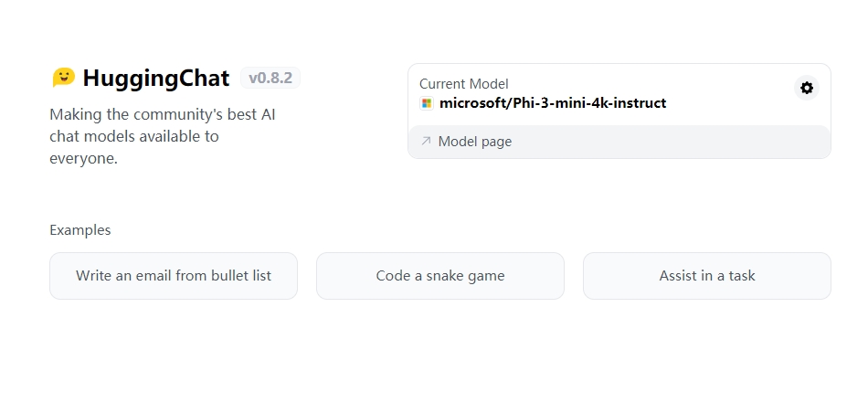Click "chat models available to" tagline line

tap(134, 136)
